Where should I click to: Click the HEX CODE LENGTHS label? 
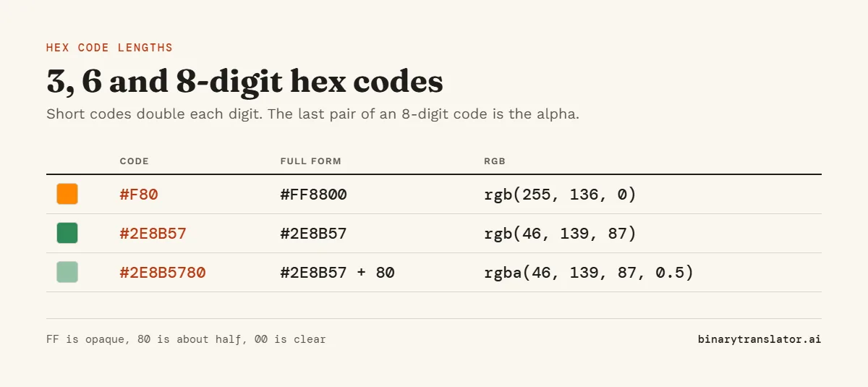tap(109, 48)
